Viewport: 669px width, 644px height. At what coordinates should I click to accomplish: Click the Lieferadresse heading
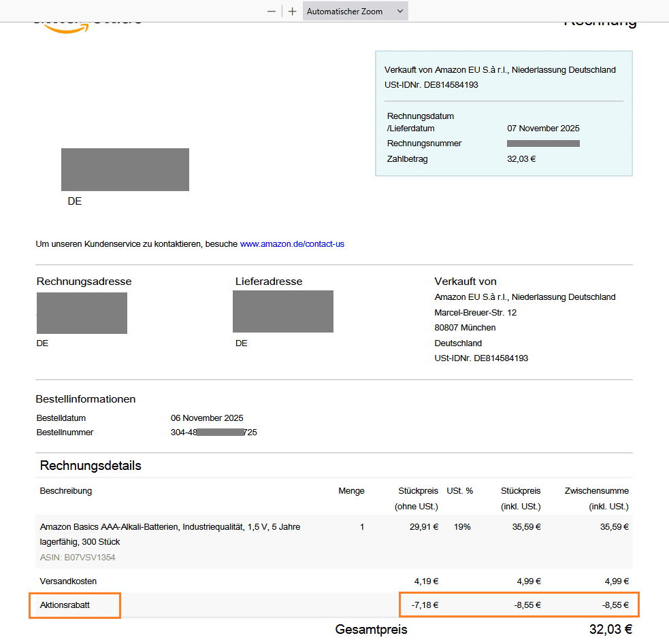tap(269, 282)
